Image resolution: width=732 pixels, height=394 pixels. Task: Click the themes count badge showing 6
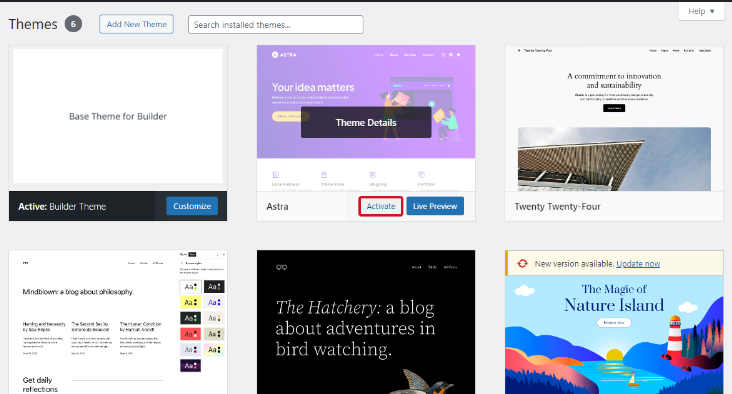coord(73,24)
